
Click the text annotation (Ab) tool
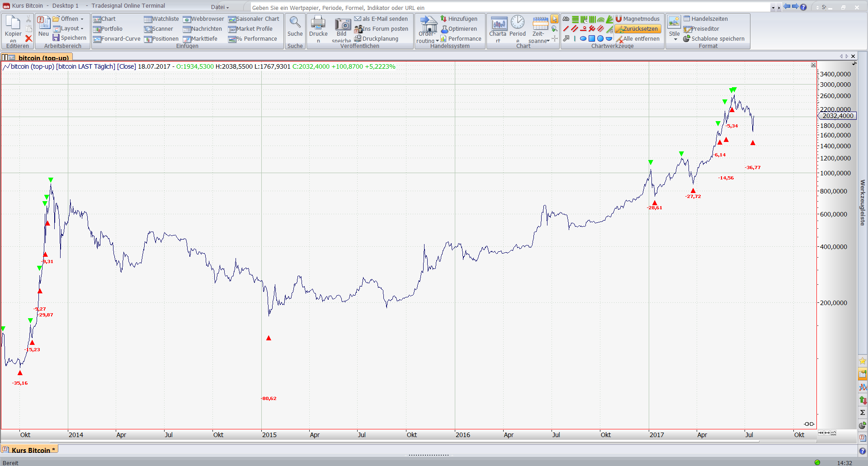(566, 19)
